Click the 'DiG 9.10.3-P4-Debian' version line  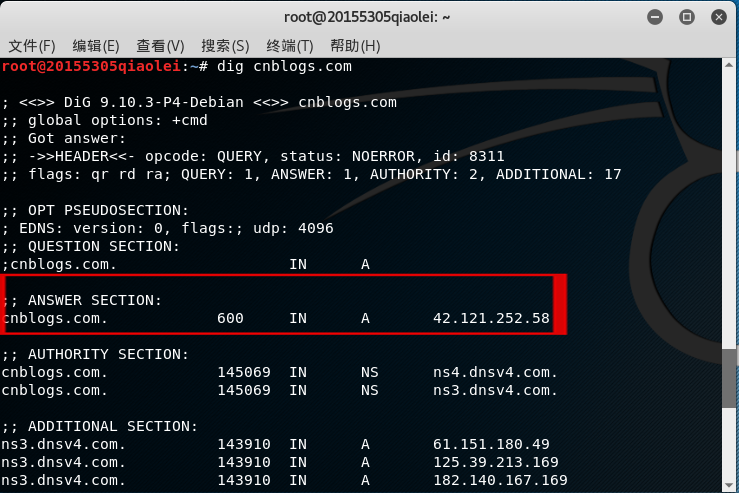point(199,102)
